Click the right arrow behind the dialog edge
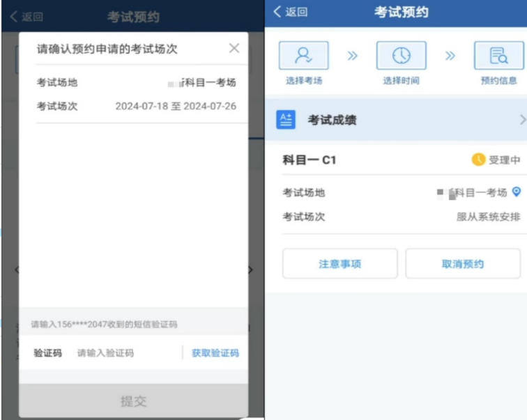527x420 pixels. [x=250, y=270]
